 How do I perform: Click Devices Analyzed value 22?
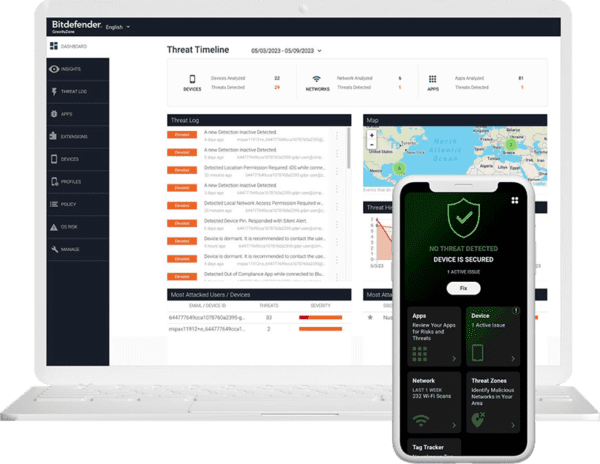coord(277,78)
